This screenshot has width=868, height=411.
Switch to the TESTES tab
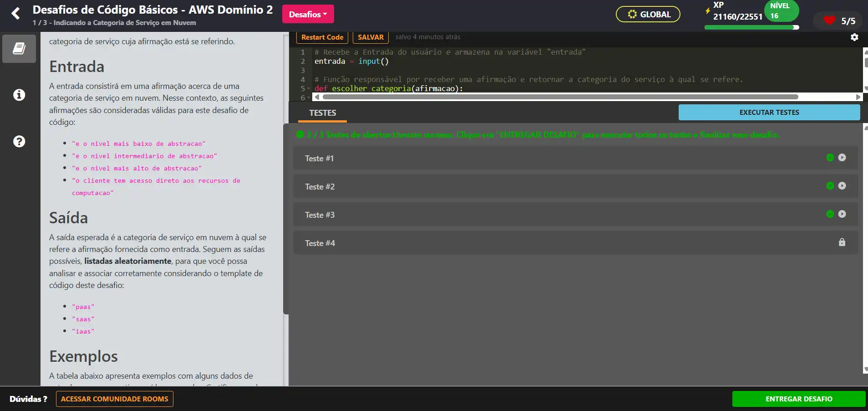click(322, 113)
